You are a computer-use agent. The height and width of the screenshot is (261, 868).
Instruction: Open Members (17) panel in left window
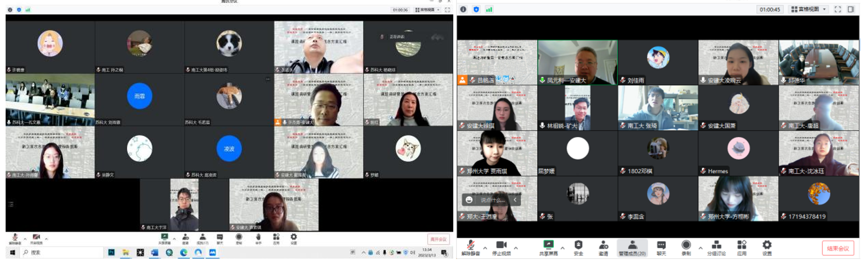pyautogui.click(x=202, y=239)
